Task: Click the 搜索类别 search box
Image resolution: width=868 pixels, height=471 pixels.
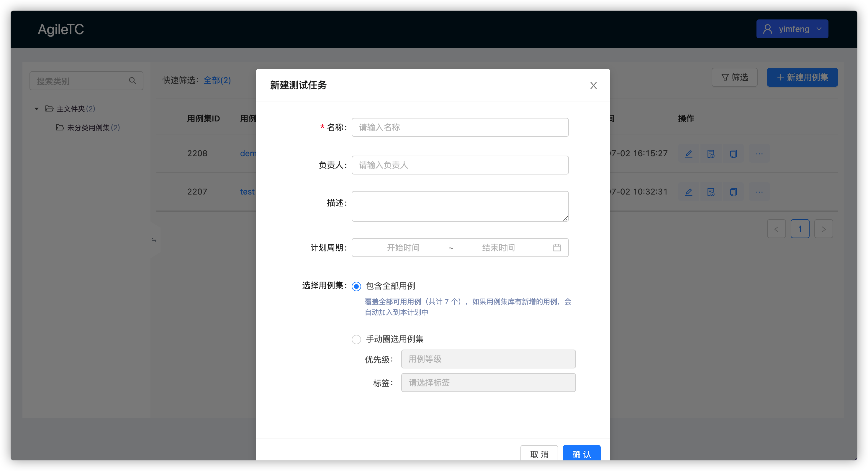Action: 86,81
